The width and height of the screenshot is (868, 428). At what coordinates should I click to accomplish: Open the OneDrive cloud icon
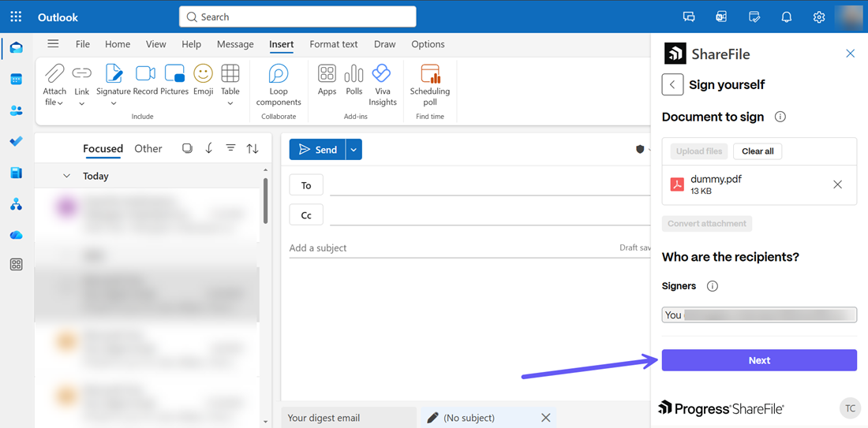[x=16, y=235]
